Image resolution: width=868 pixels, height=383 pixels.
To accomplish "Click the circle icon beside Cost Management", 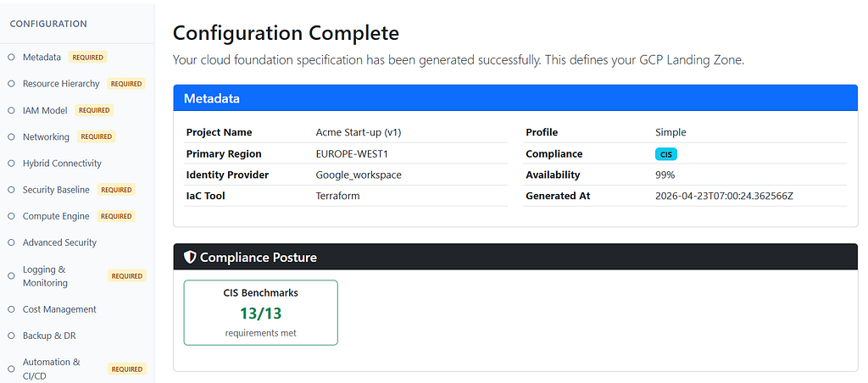I will tap(11, 309).
